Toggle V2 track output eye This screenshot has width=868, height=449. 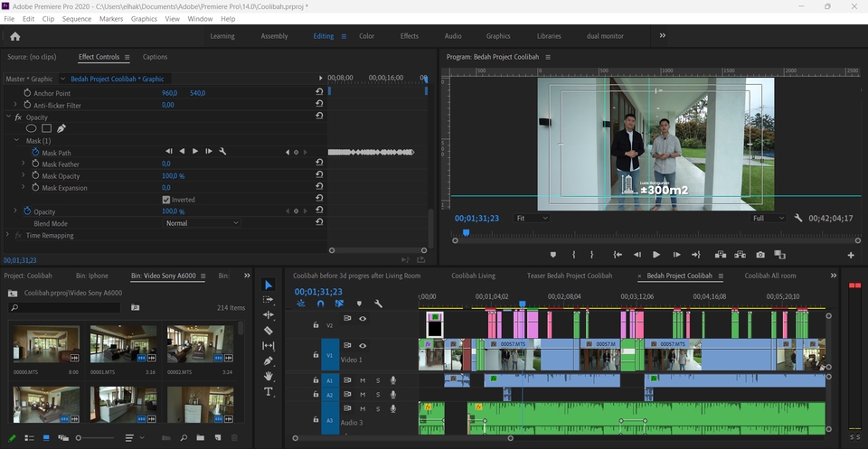click(363, 319)
